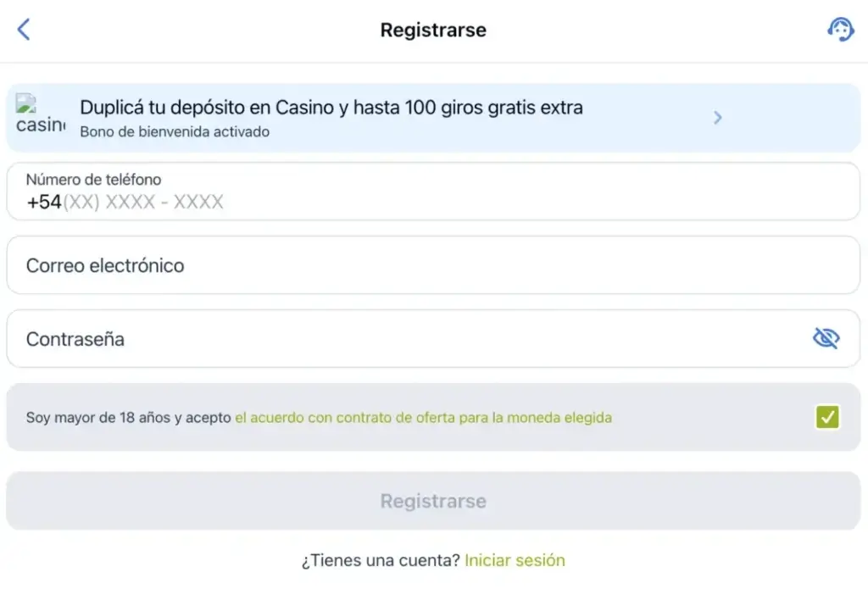Tap "Bono de bienvenida activado" subtitle
868x600 pixels.
(175, 132)
